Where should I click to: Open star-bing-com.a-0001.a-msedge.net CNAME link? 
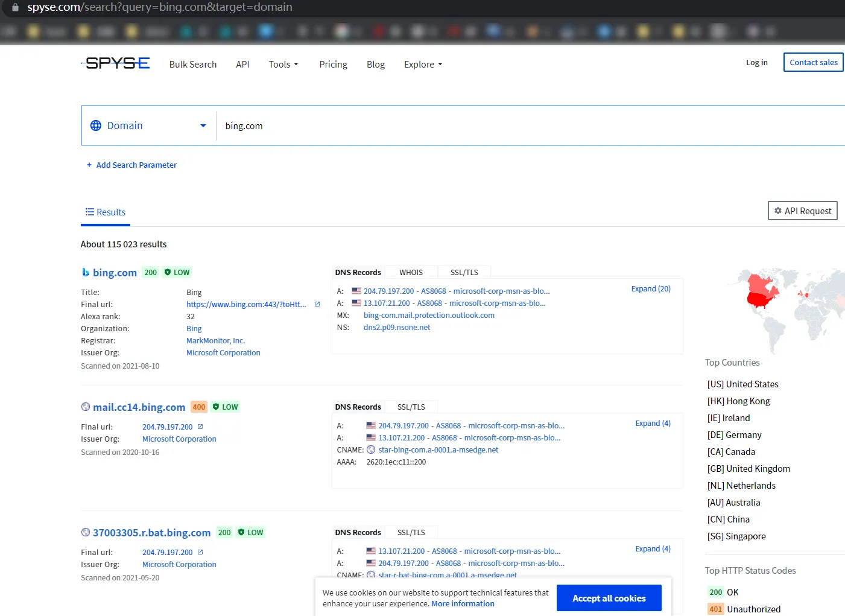click(438, 449)
